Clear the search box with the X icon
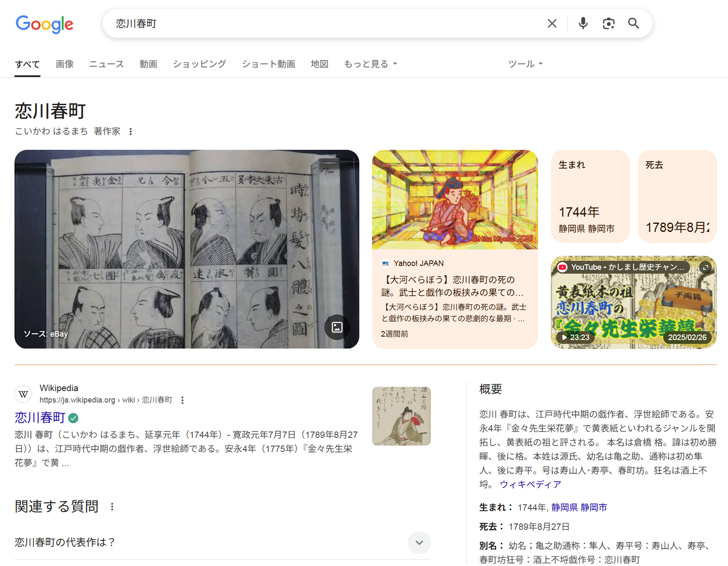The height and width of the screenshot is (566, 728). [552, 23]
